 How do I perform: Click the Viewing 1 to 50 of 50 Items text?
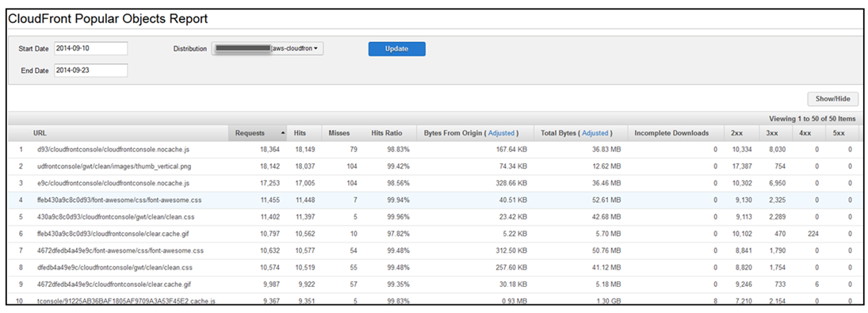click(x=812, y=119)
